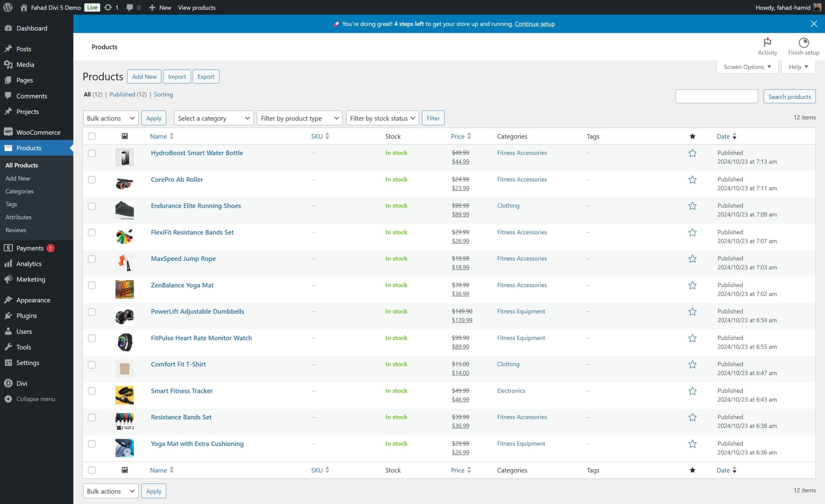This screenshot has height=504, width=825.
Task: Check for updates using the refresh icon
Action: (108, 7)
